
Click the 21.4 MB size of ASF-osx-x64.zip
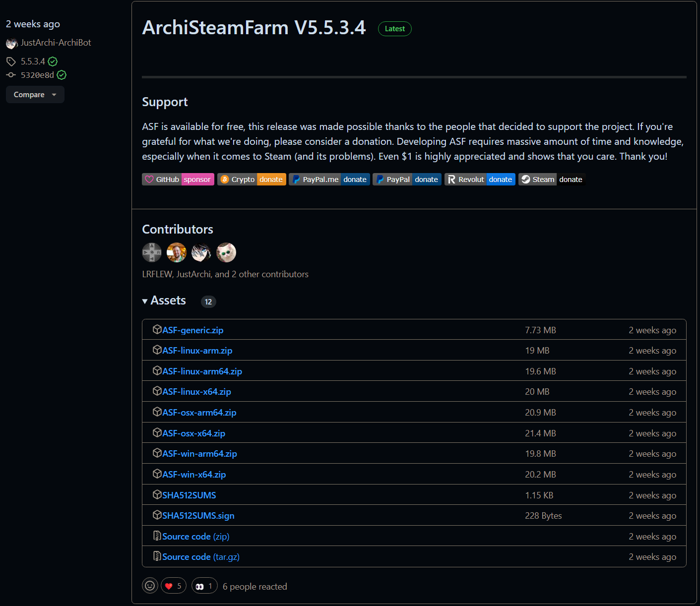coord(541,433)
